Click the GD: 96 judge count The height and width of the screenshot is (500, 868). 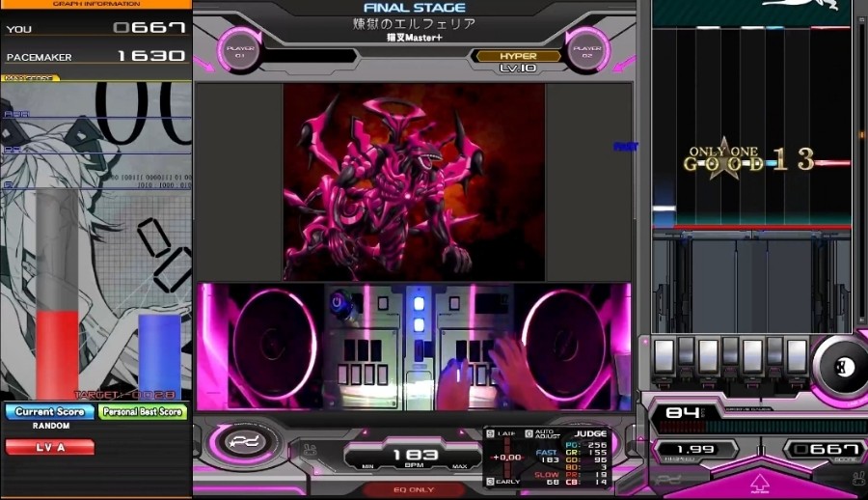(586, 460)
